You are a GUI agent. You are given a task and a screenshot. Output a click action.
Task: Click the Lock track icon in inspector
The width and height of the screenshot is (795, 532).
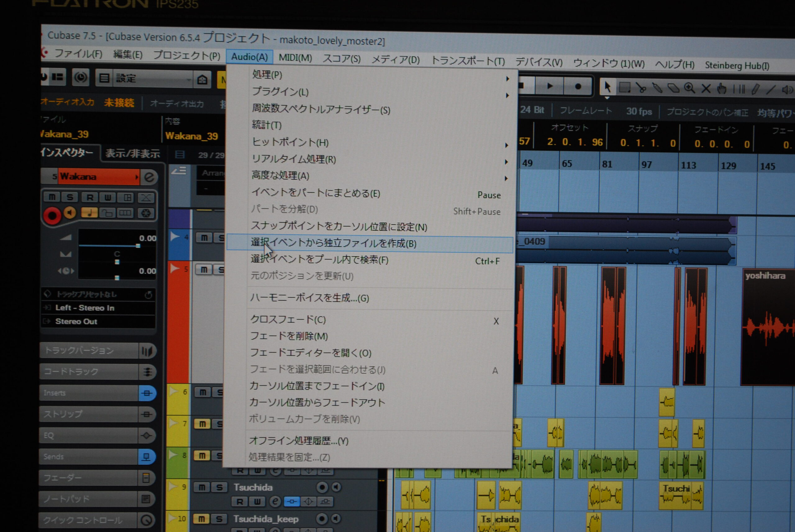click(x=108, y=213)
